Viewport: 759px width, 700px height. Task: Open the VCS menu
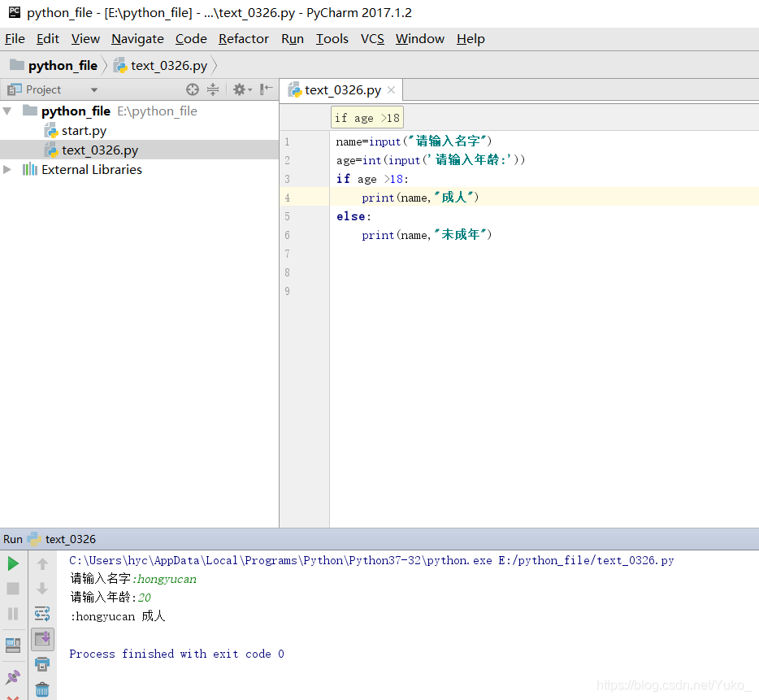372,39
